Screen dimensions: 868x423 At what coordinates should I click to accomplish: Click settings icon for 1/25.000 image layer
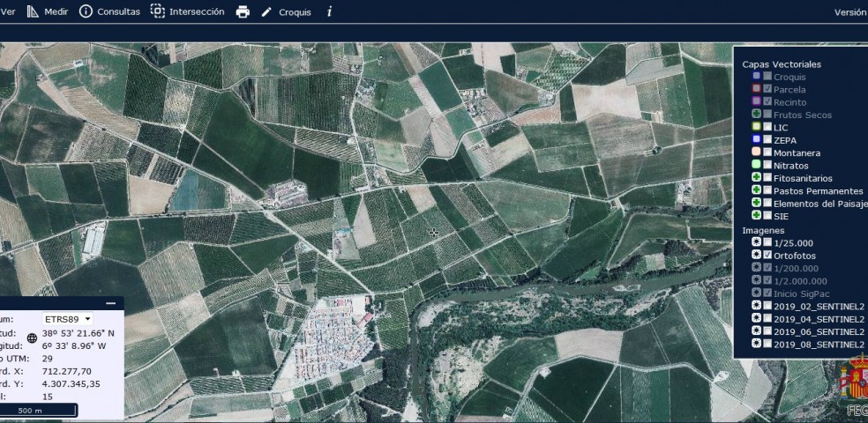pos(756,242)
